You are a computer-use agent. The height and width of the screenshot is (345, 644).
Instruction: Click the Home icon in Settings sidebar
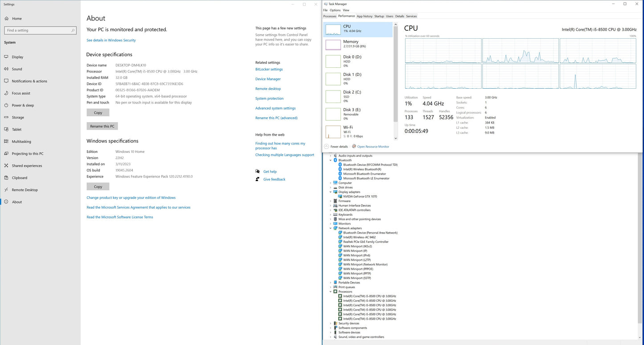pyautogui.click(x=7, y=19)
